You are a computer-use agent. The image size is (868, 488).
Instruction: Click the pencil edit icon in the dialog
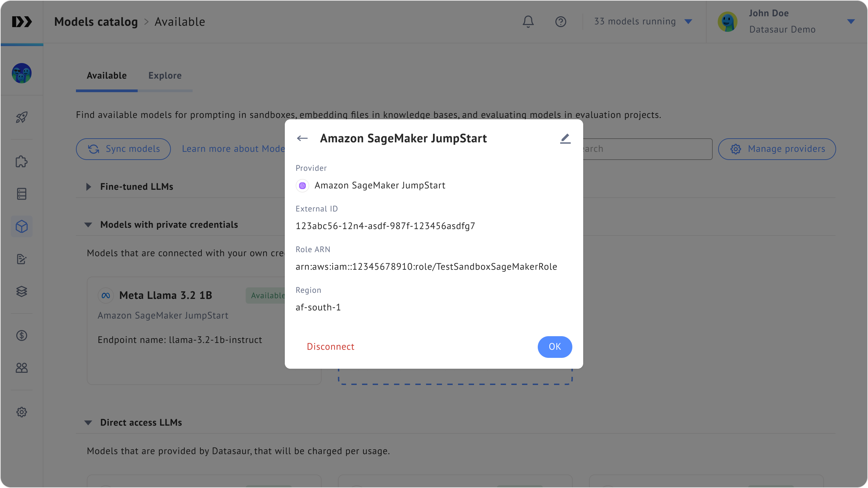(x=565, y=138)
